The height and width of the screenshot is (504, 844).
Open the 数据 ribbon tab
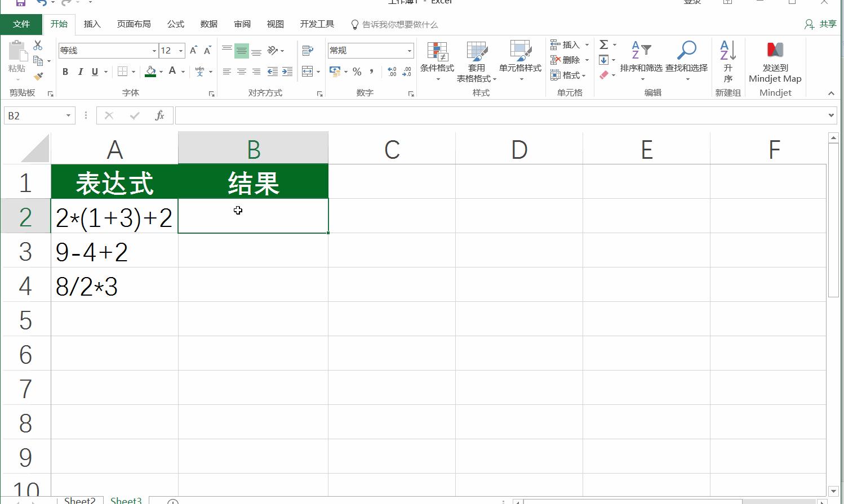[208, 24]
